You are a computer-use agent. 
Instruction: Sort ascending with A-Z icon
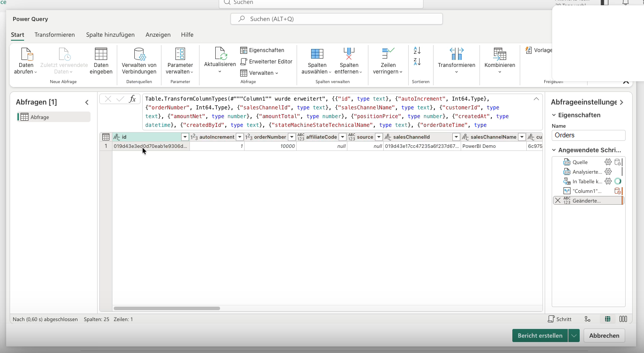click(x=417, y=51)
